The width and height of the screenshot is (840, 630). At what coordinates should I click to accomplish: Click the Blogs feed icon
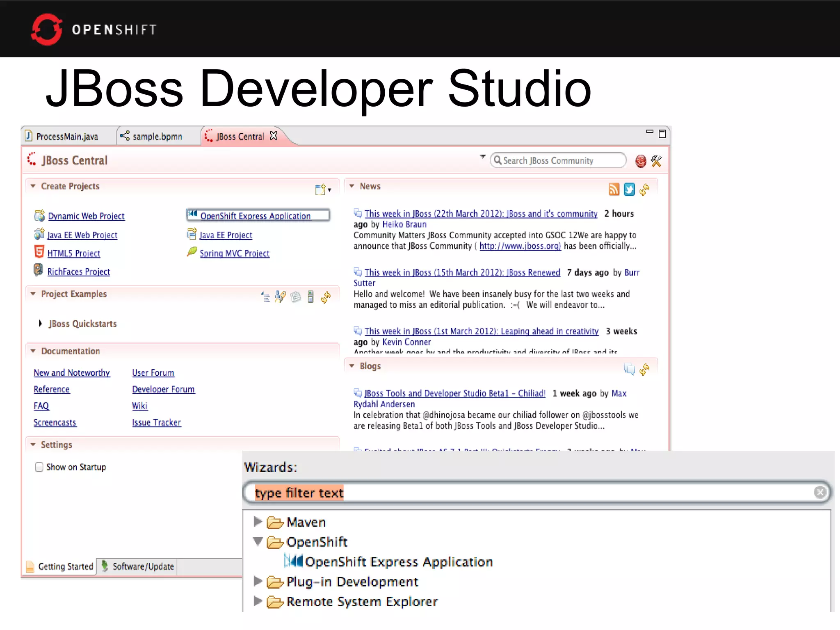pyautogui.click(x=629, y=369)
